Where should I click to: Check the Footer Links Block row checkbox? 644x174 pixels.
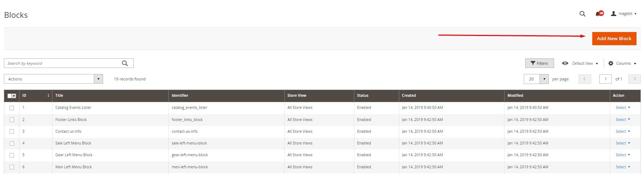[12, 120]
